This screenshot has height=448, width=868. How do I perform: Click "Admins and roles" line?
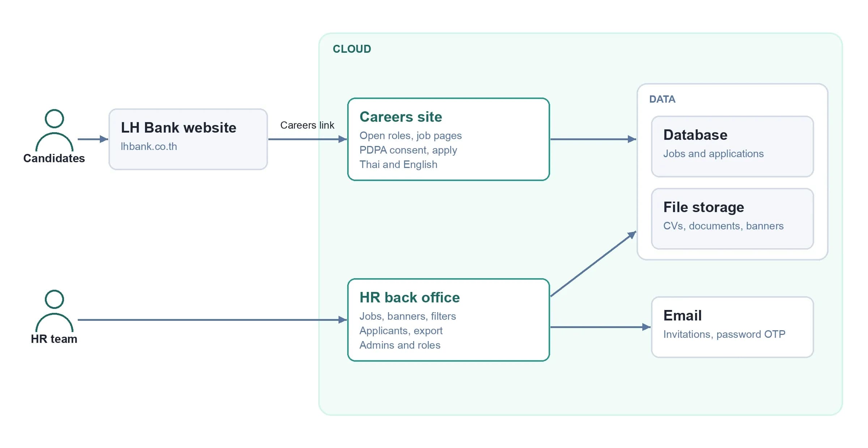(x=400, y=345)
